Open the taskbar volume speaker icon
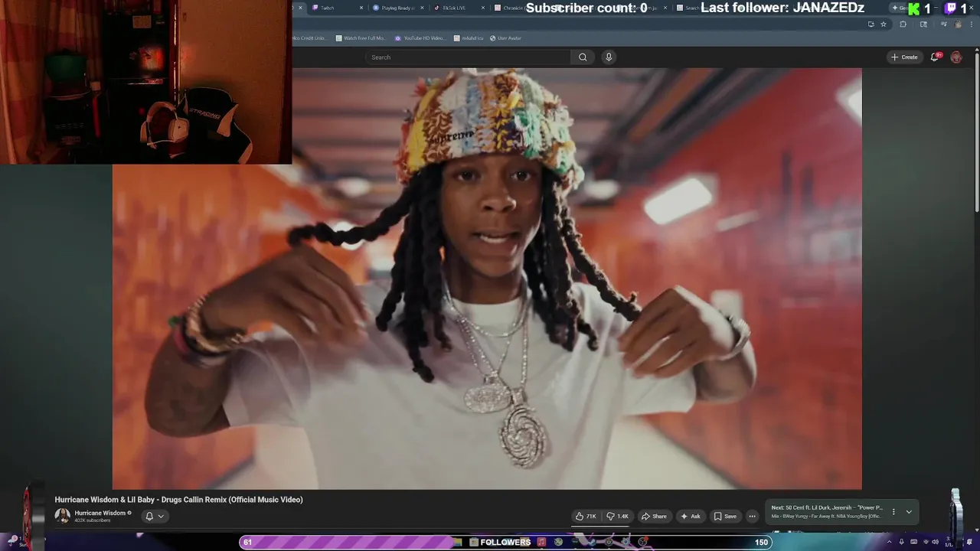This screenshot has height=551, width=980. click(936, 542)
